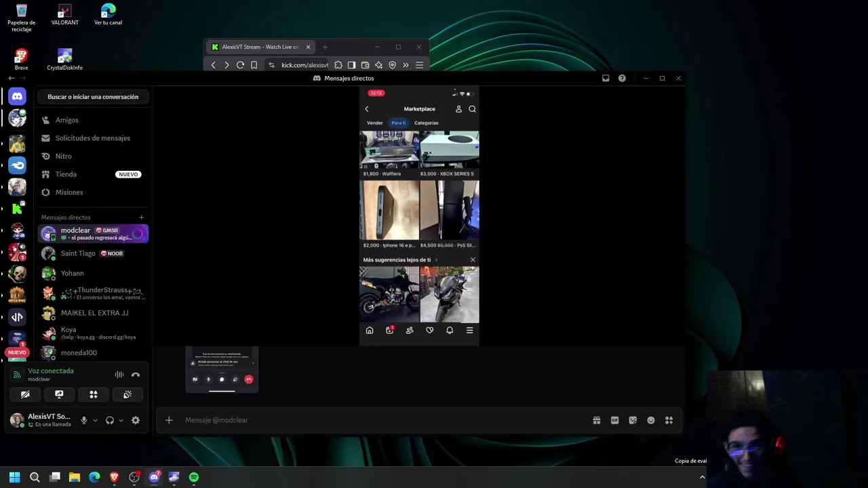Open the $3,000 XBOX SERIES S listing
The height and width of the screenshot is (488, 868).
[x=450, y=155]
